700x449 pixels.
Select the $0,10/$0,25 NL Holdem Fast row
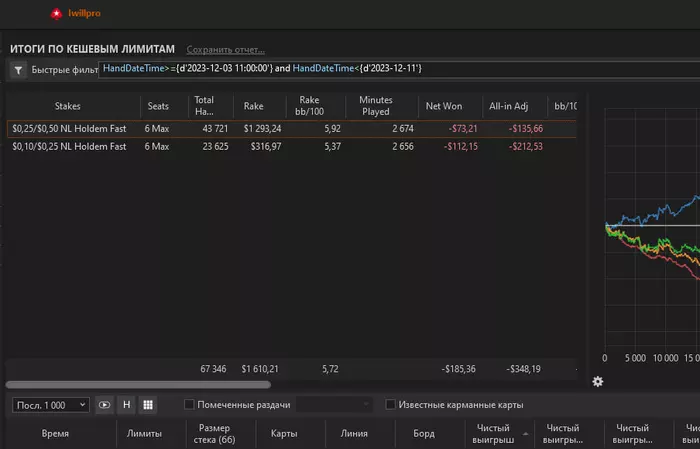point(292,146)
